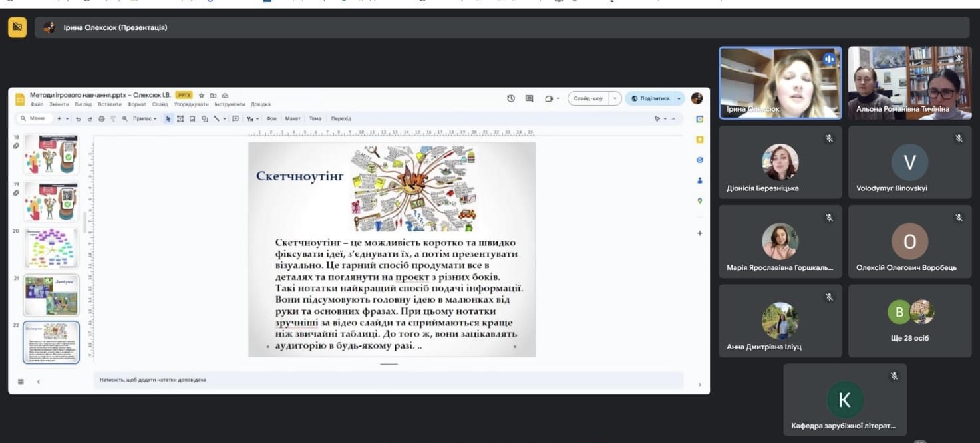Click the paint format icon
Image resolution: width=980 pixels, height=443 pixels.
113,119
